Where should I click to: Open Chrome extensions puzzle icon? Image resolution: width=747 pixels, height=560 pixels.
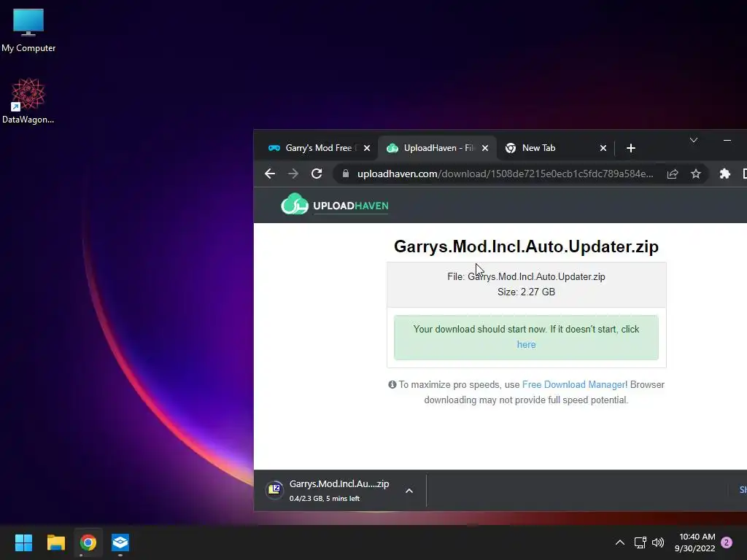(724, 174)
